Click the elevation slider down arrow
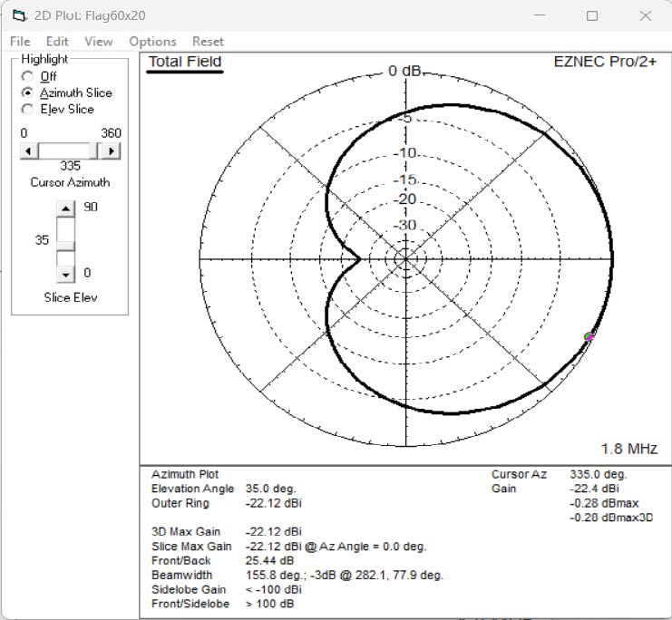Viewport: 672px width, 620px height. coord(64,273)
